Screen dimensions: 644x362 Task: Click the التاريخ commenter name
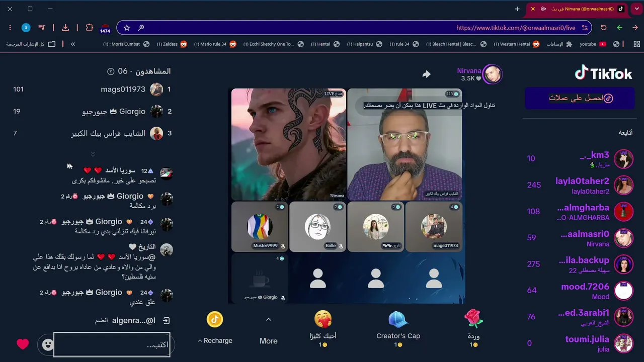[x=147, y=247]
